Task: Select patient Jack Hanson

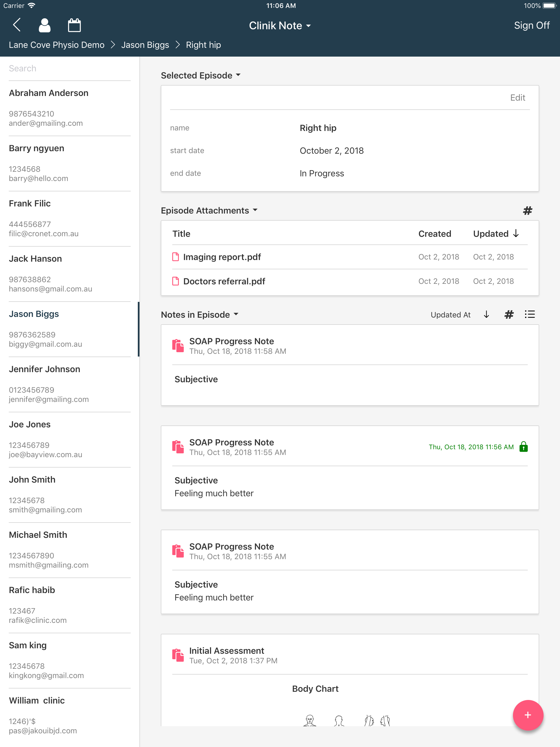Action: coord(69,274)
